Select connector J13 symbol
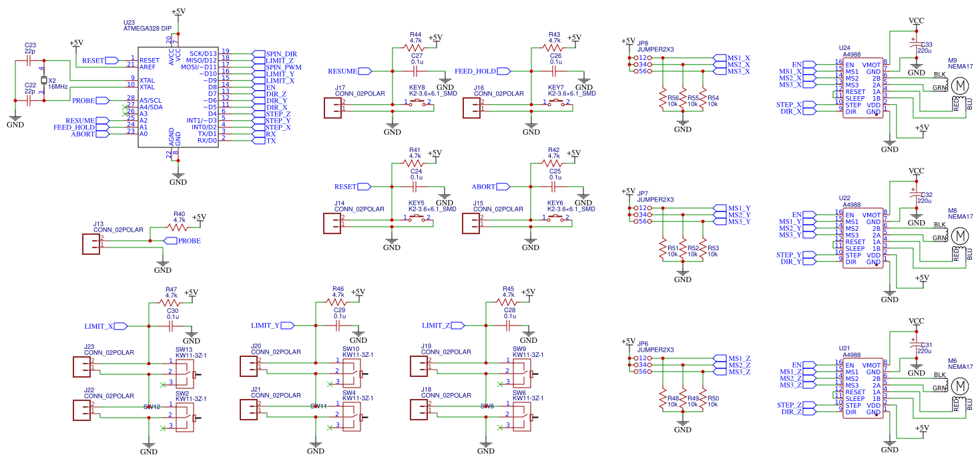Screen dimensions: 980x463 90,244
